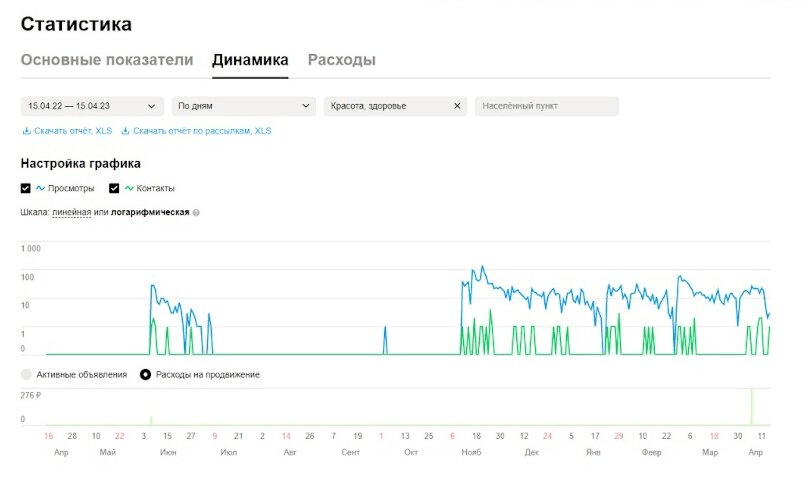This screenshot has height=490, width=808.
Task: Uncheck the Контакты checkbox
Action: [x=114, y=189]
